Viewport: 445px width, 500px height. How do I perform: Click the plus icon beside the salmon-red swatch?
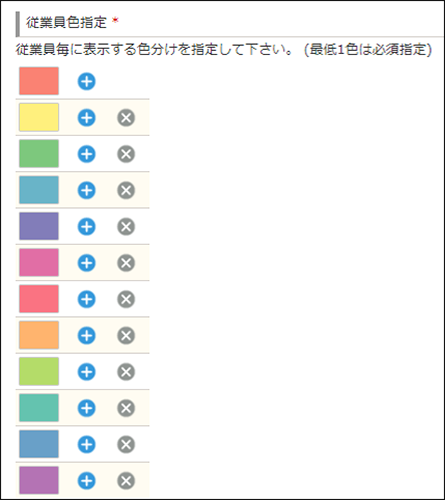coord(87,81)
